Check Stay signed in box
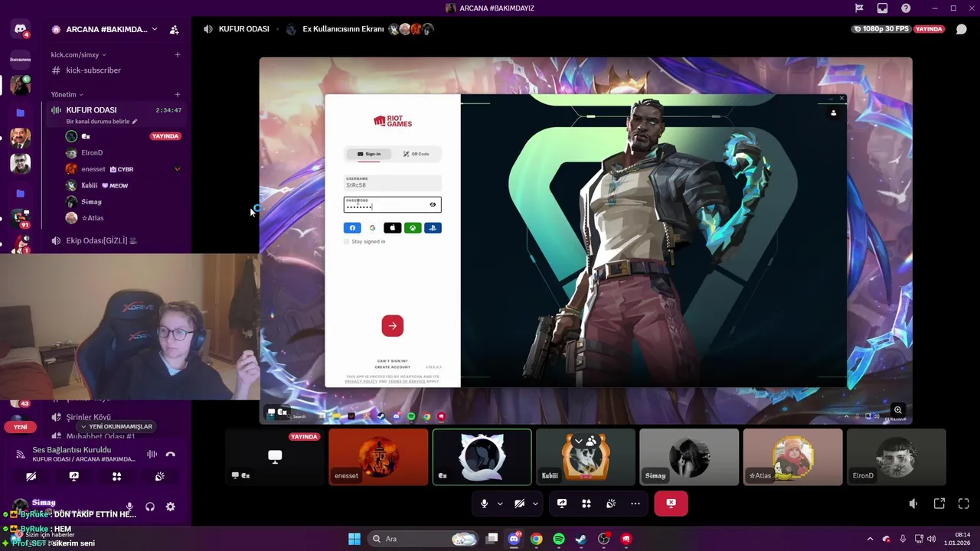The height and width of the screenshot is (551, 980). coord(346,242)
